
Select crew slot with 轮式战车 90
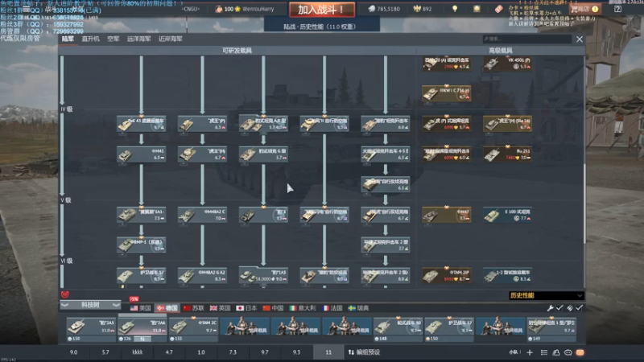(398, 329)
